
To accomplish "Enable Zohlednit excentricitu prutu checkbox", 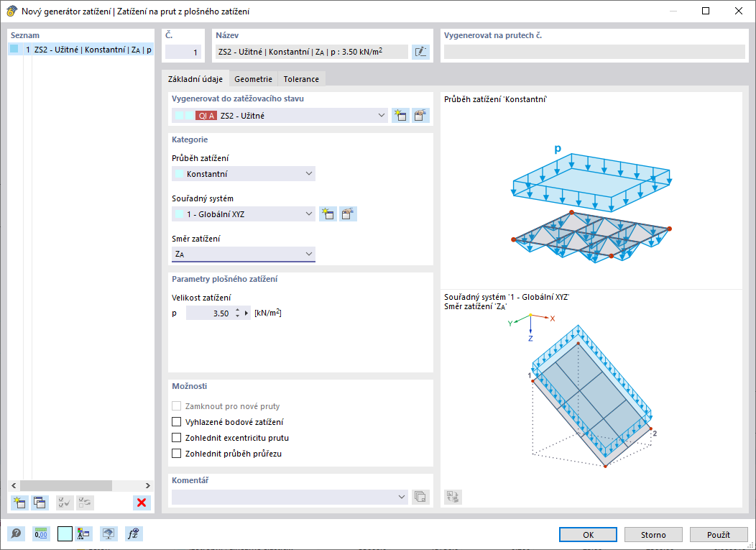I will [177, 438].
